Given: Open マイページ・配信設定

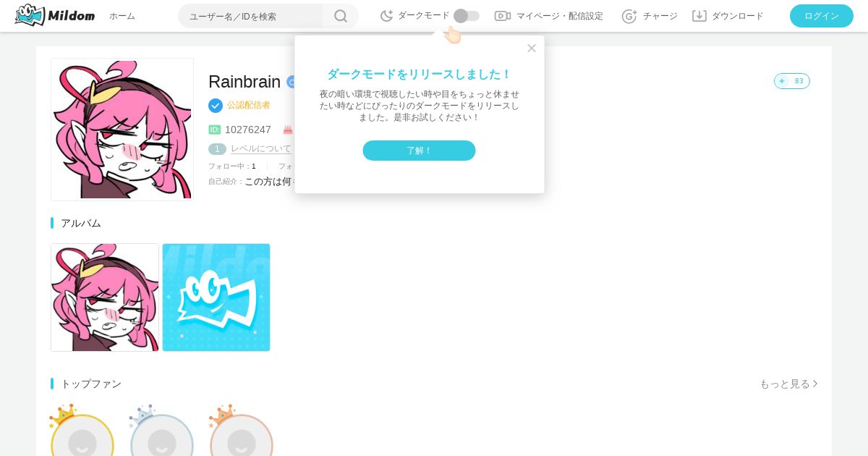Looking at the screenshot, I should pyautogui.click(x=559, y=16).
